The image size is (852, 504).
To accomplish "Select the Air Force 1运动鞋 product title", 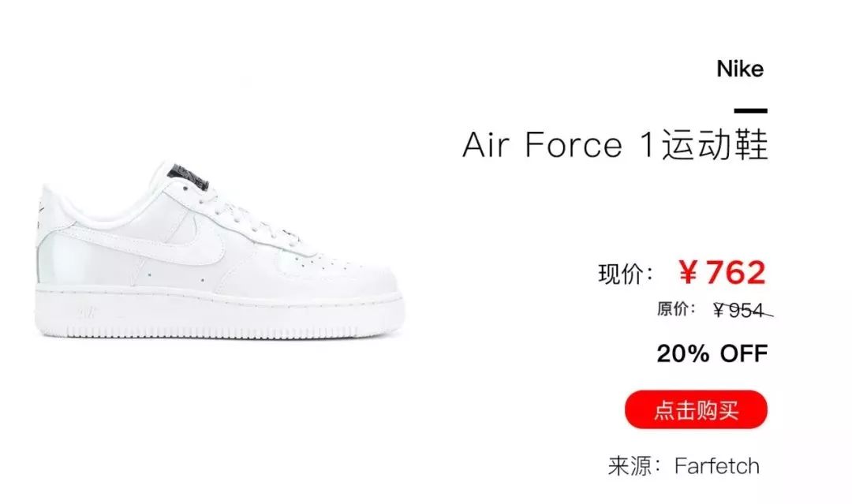I will 615,145.
